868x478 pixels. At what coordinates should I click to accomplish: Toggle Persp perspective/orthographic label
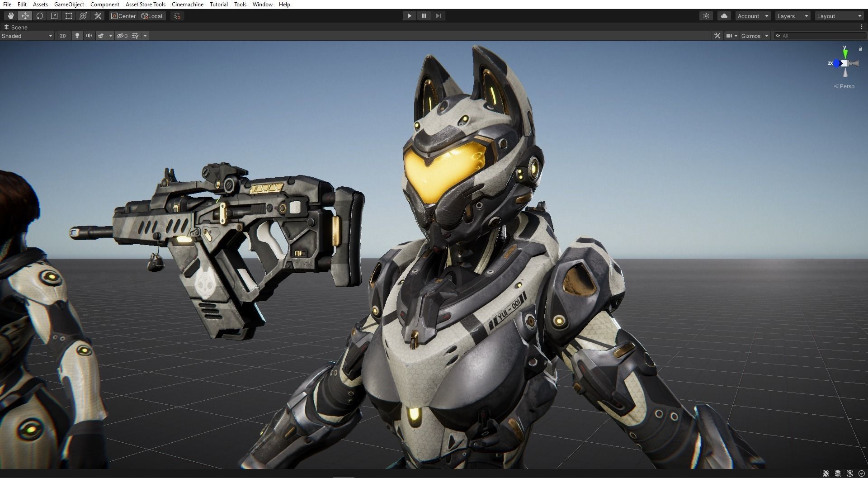click(844, 86)
